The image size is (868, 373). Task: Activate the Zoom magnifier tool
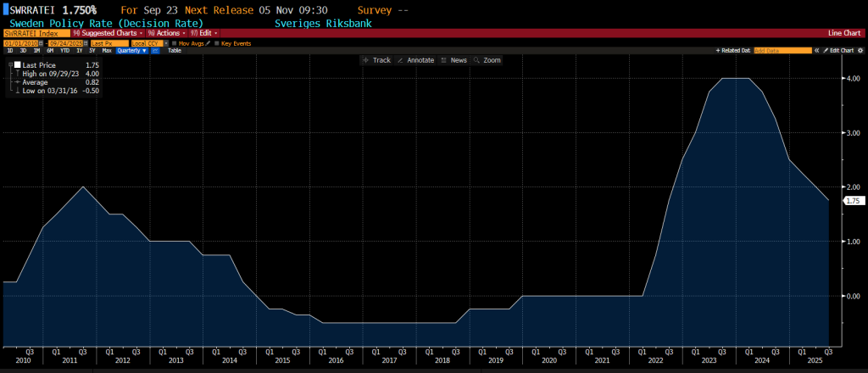[487, 60]
